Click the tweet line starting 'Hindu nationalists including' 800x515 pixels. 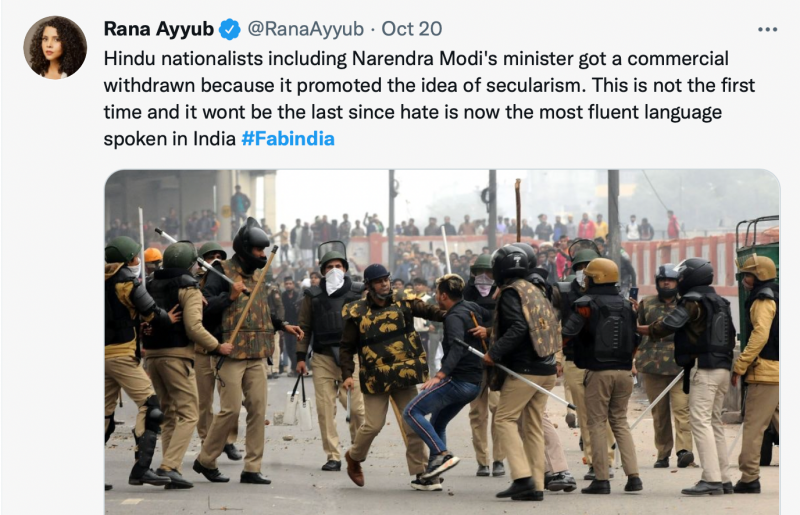click(x=416, y=59)
